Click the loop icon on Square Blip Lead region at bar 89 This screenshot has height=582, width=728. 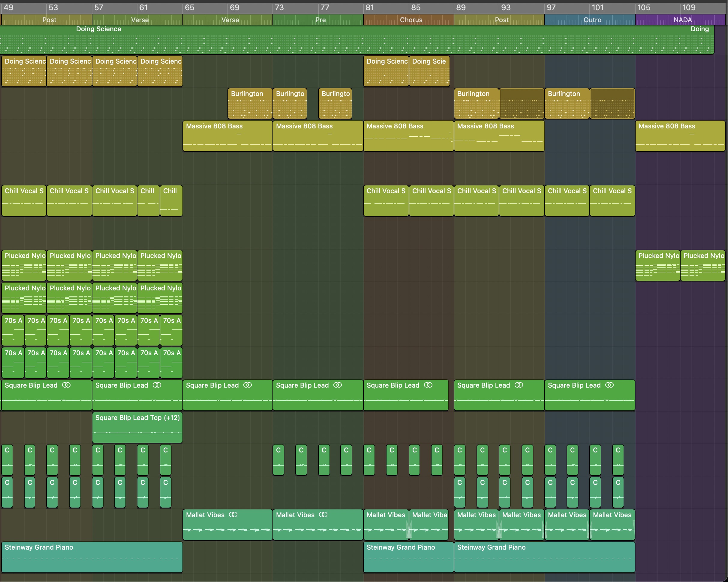[519, 385]
